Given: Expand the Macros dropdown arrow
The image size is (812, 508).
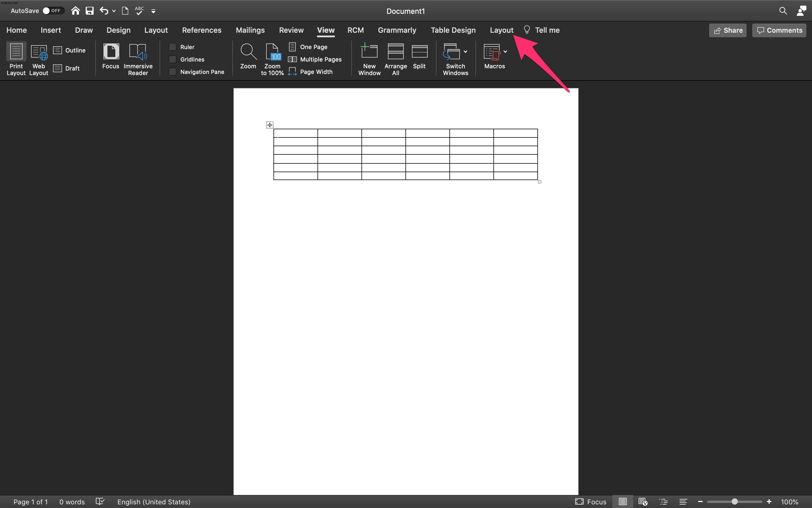Looking at the screenshot, I should (505, 51).
